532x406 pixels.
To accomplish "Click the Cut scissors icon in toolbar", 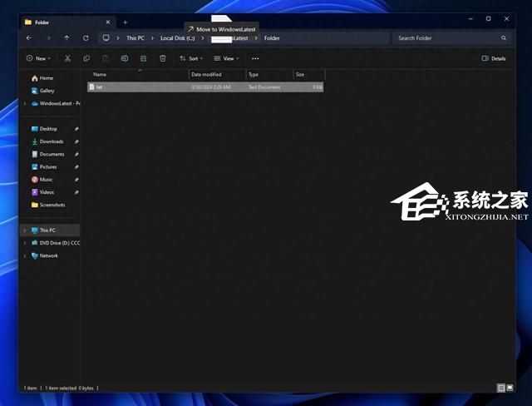I will (x=68, y=58).
